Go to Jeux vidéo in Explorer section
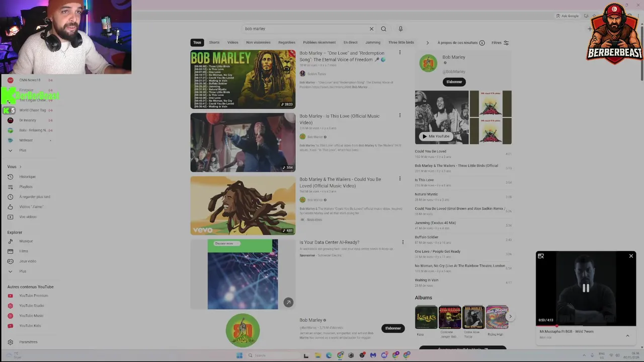Screen dimensions: 644x362 [x=28, y=261]
